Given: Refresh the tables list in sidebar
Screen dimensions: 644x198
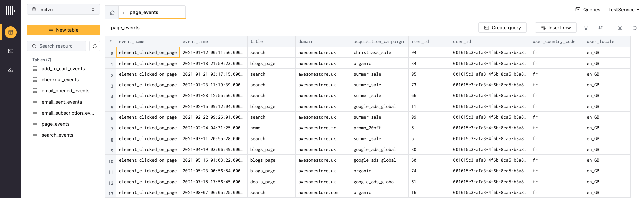Looking at the screenshot, I should [x=95, y=46].
